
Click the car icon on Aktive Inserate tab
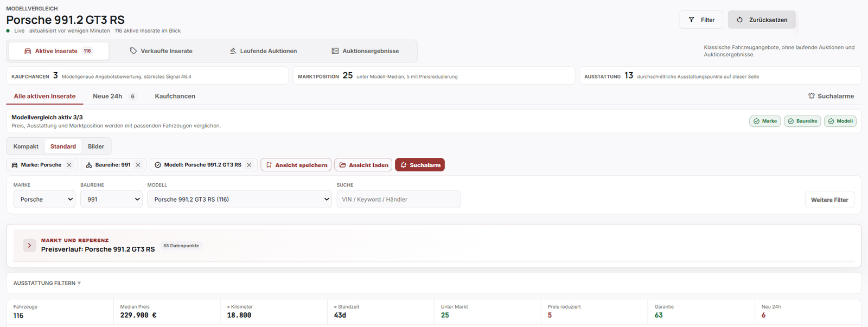click(x=28, y=51)
